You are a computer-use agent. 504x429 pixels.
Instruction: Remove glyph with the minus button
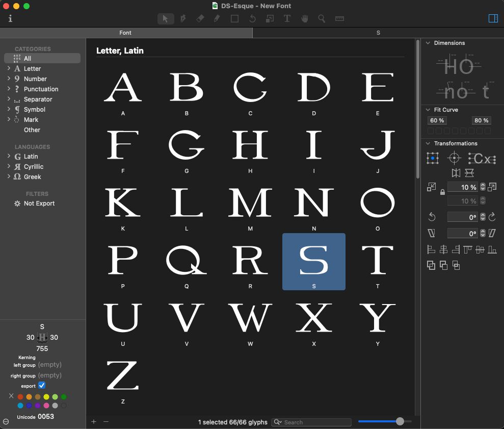pos(106,421)
